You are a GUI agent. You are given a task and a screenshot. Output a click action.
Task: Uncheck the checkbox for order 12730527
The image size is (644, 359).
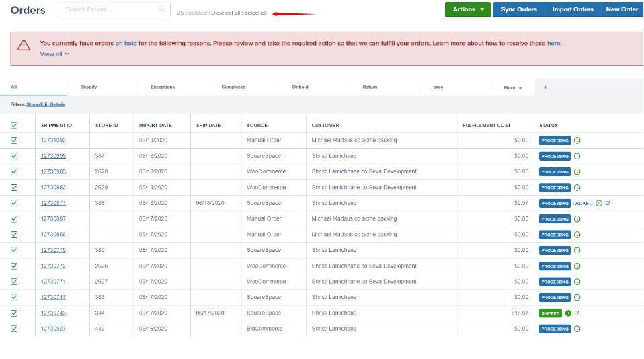coord(14,329)
